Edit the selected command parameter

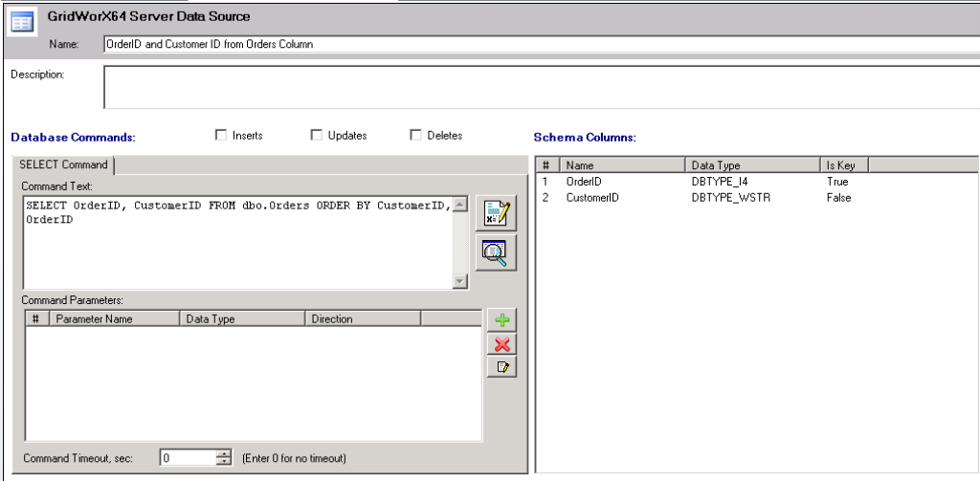point(501,367)
